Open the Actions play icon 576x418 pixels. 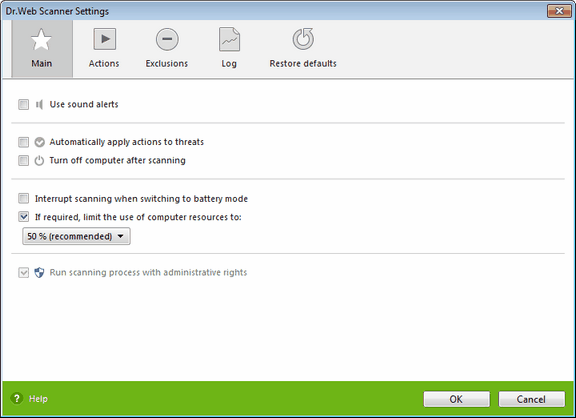(x=104, y=39)
